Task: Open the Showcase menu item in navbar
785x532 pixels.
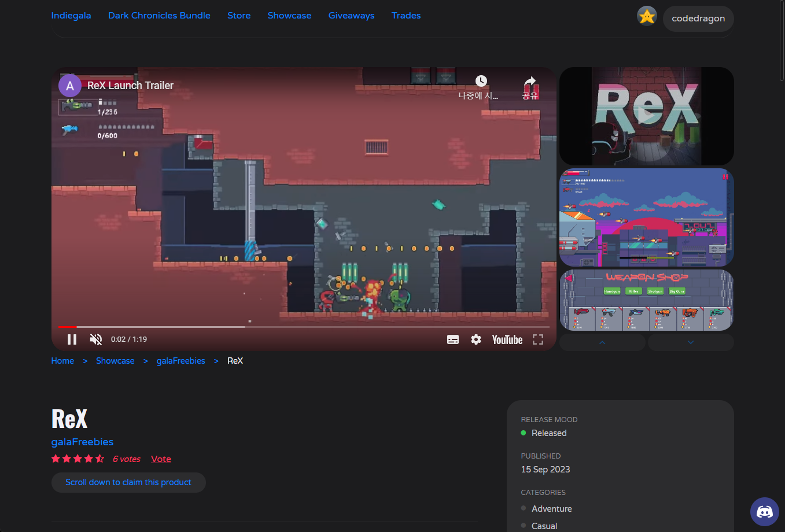Action: (289, 16)
